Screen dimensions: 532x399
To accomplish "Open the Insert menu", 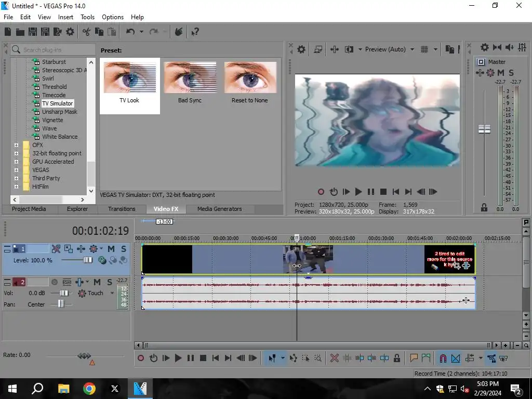I will pos(65,17).
